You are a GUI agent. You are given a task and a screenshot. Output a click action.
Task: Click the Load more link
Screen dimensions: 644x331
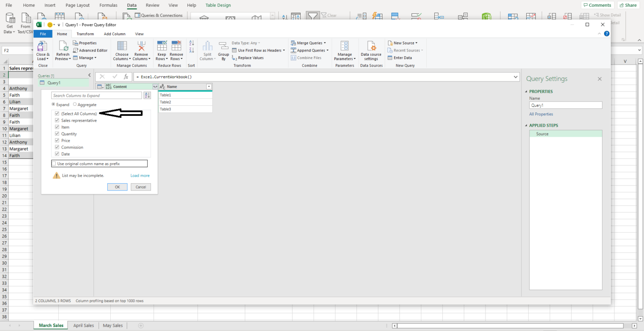pyautogui.click(x=140, y=176)
